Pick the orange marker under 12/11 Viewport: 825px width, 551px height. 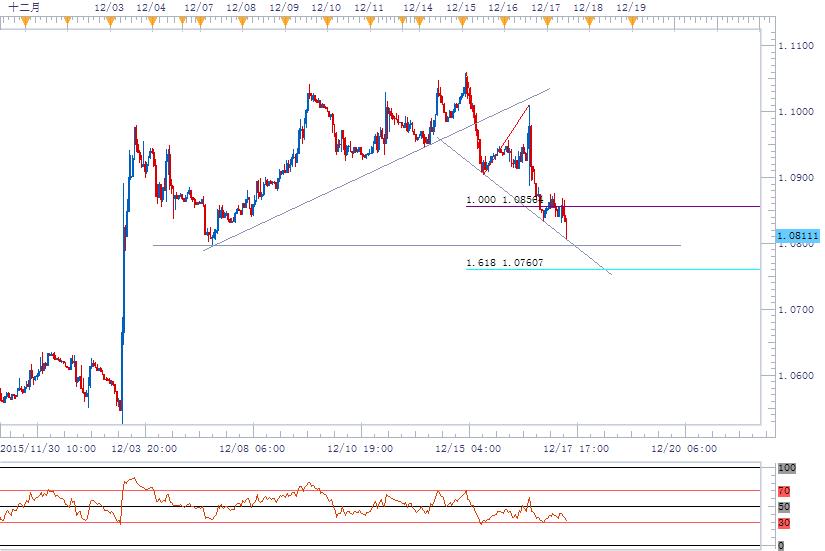click(x=370, y=22)
